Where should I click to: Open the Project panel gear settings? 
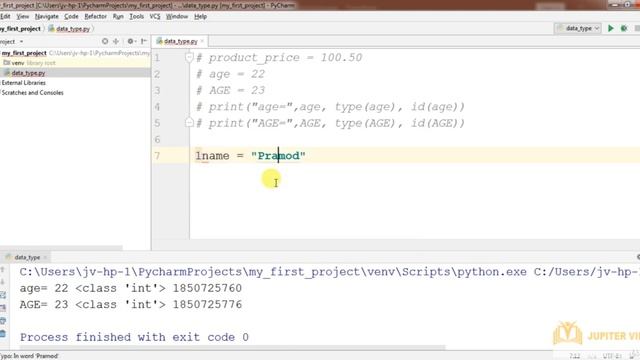coord(131,41)
